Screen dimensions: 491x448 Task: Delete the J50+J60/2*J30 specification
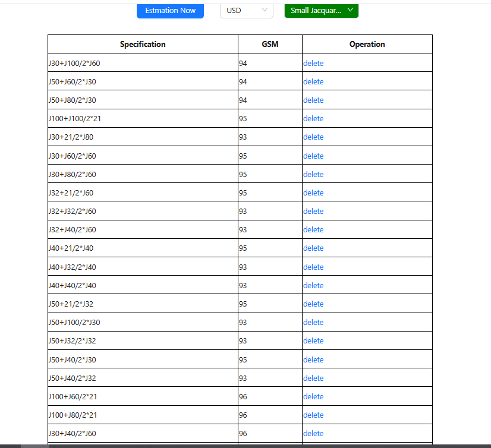[x=313, y=81]
